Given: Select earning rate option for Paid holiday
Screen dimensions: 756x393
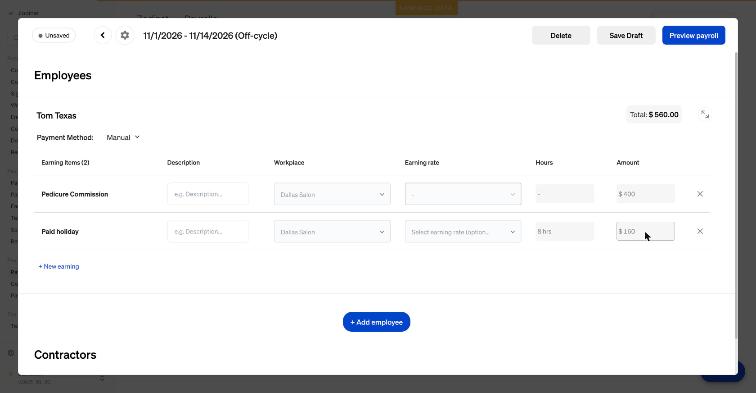Looking at the screenshot, I should coord(463,231).
